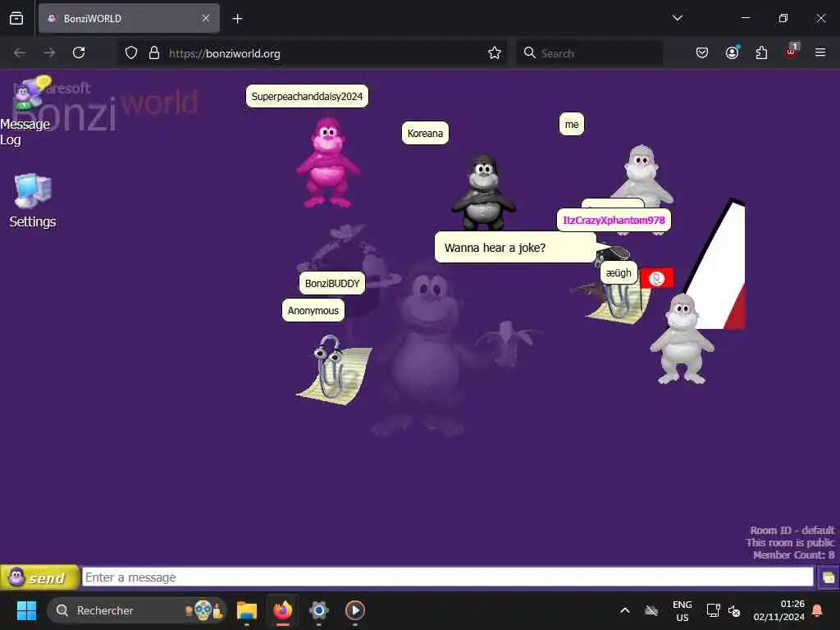Click the ItzCrazyXphantom978 name tag

[614, 220]
